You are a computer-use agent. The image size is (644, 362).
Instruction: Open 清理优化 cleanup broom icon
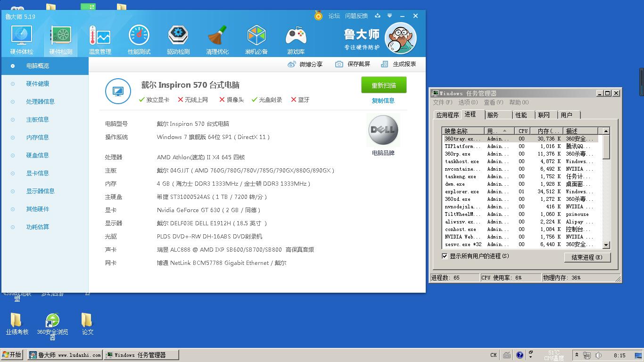coord(217,40)
